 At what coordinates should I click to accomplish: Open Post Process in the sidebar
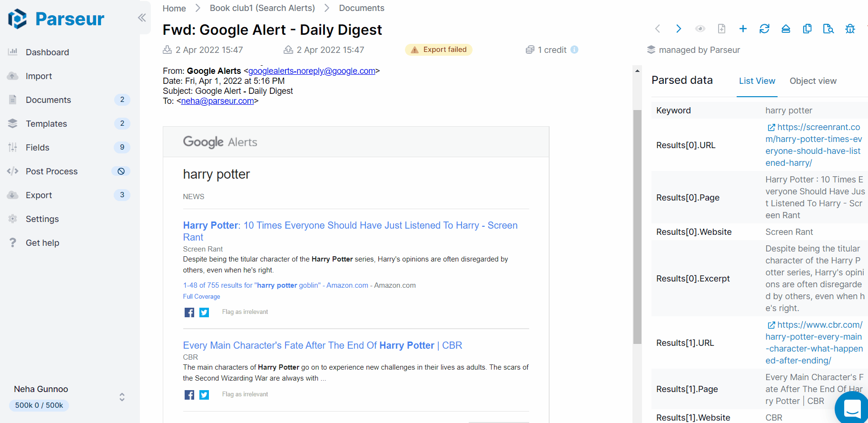coord(51,171)
